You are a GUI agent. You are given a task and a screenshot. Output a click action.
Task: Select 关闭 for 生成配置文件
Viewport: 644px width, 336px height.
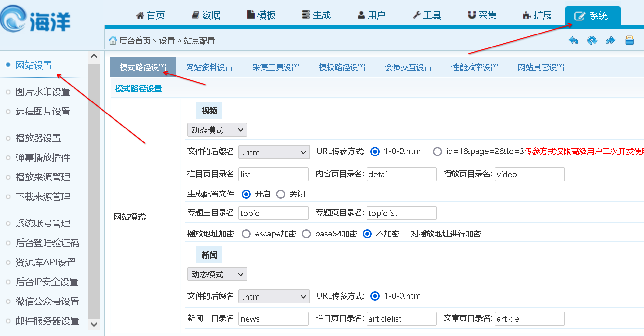pyautogui.click(x=281, y=194)
